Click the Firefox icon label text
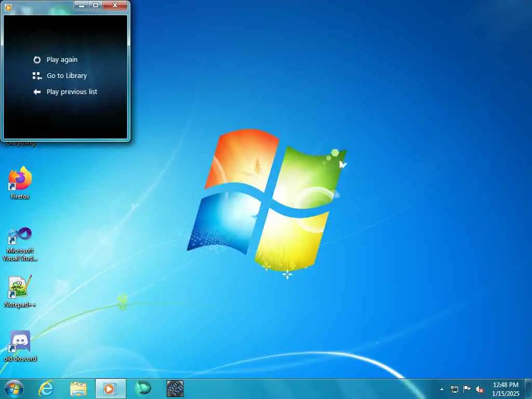The image size is (532, 399). coord(20,196)
